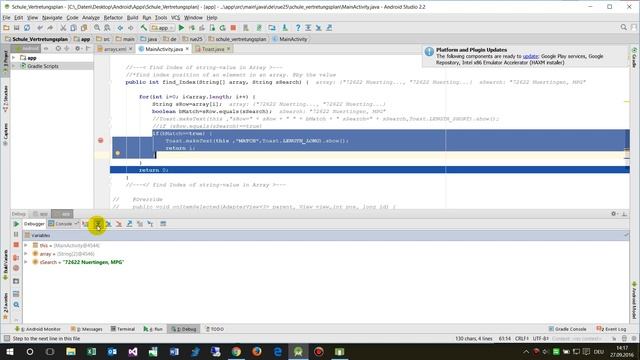The image size is (640, 360).
Task: Click the Resume Program icon in Debug panel
Action: pyautogui.click(x=16, y=224)
